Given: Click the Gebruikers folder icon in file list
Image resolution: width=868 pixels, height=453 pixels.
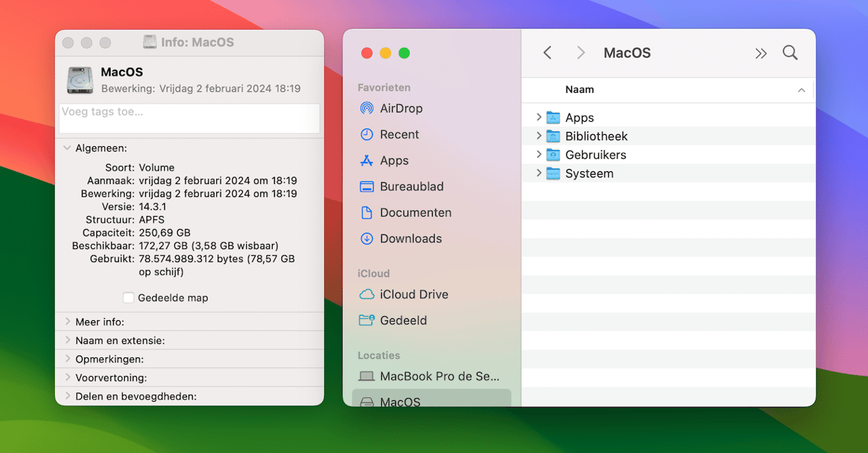Looking at the screenshot, I should [x=553, y=155].
